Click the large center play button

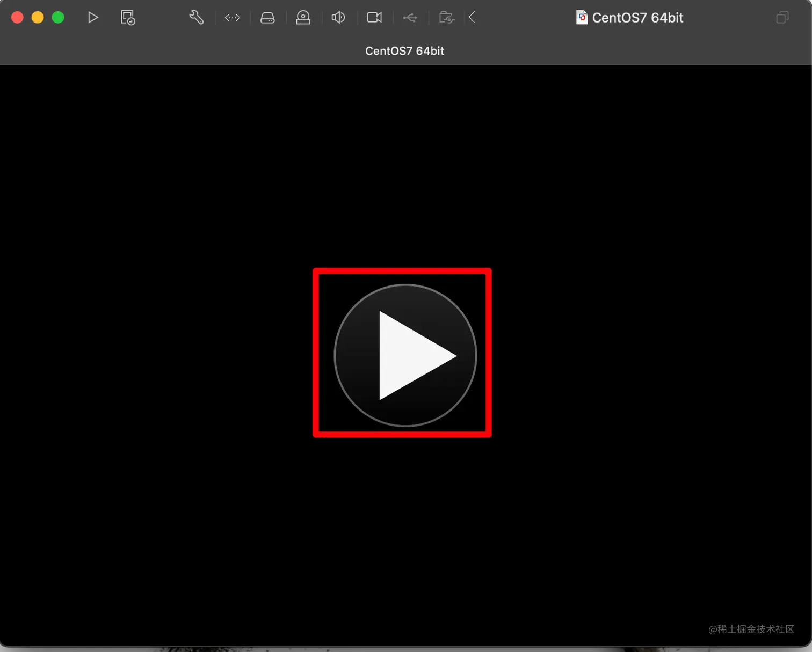[405, 355]
